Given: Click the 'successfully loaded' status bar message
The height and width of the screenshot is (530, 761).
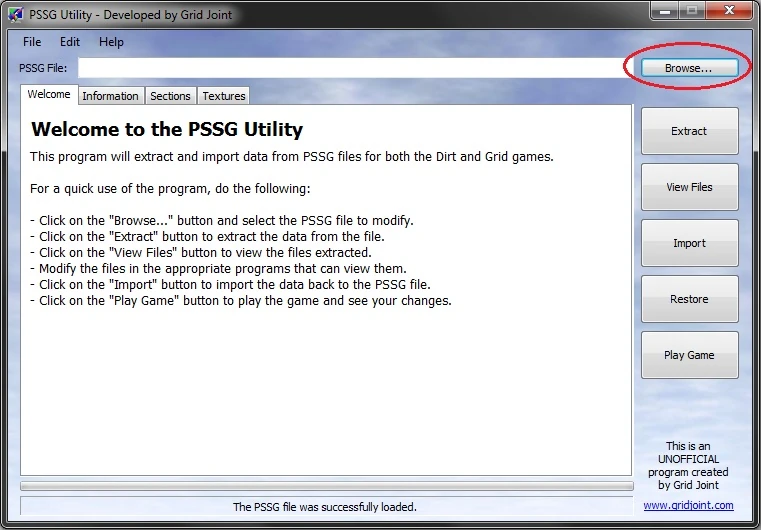Looking at the screenshot, I should coord(325,507).
